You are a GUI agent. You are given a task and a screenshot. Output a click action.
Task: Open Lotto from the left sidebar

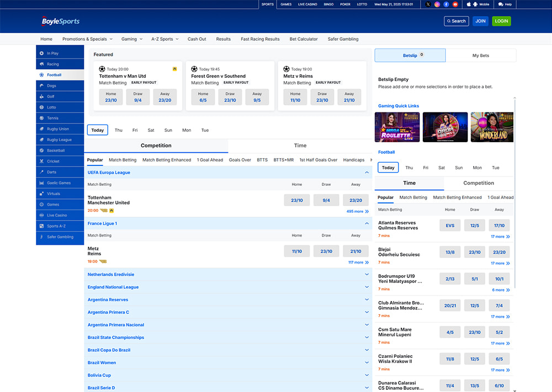tap(60, 107)
